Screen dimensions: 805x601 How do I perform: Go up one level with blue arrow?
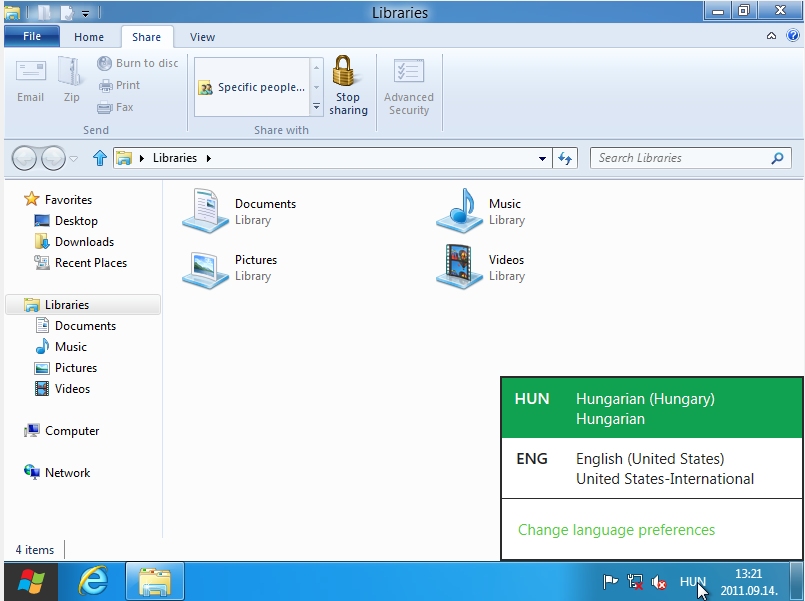coord(100,158)
